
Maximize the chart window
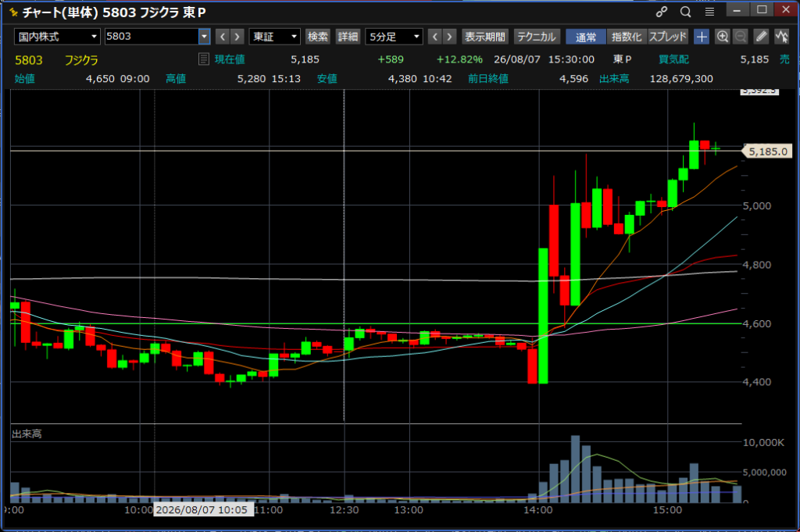[762, 9]
